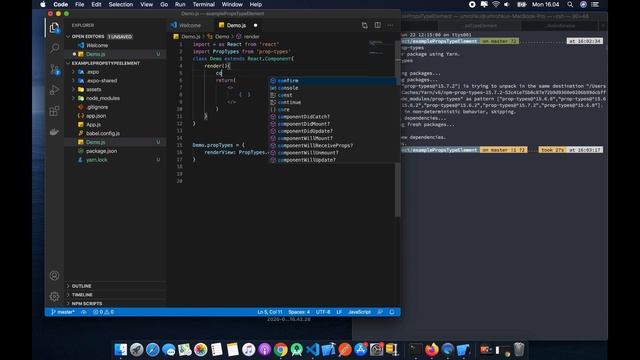Expand the node_modules folder
Image resolution: width=640 pixels, height=360 pixels.
point(73,98)
